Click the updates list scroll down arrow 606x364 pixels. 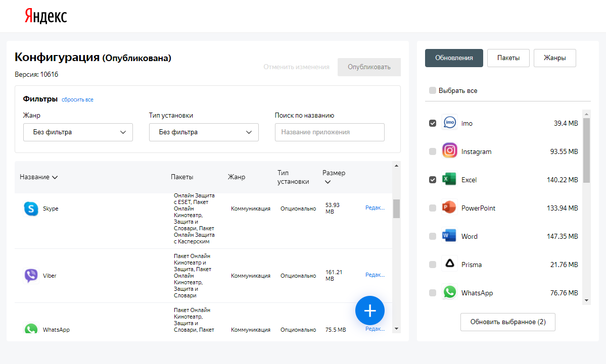click(x=586, y=300)
